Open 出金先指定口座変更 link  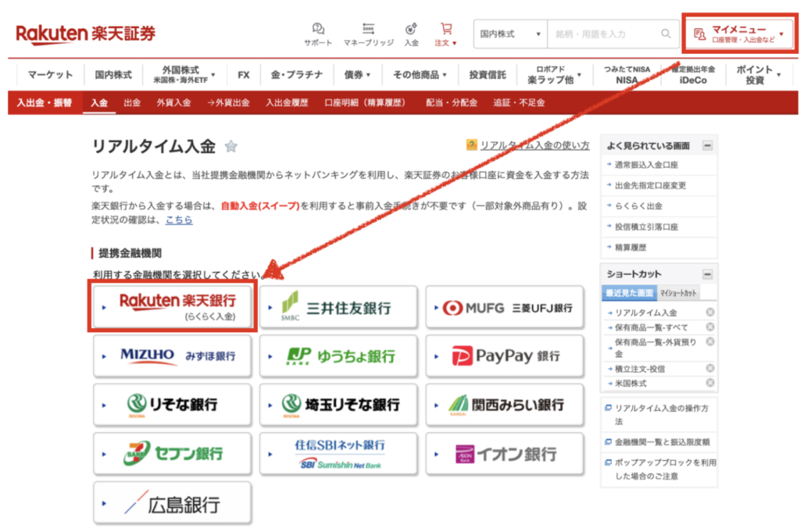(650, 185)
